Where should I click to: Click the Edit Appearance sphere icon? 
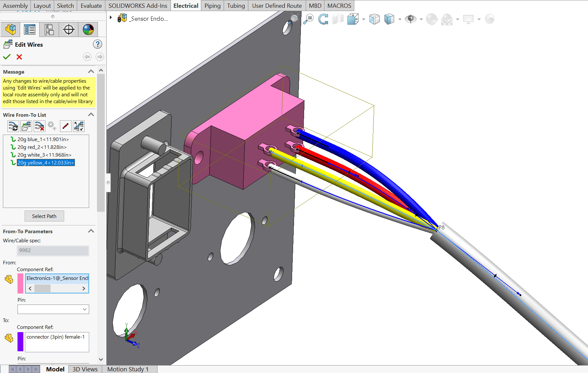[432, 19]
